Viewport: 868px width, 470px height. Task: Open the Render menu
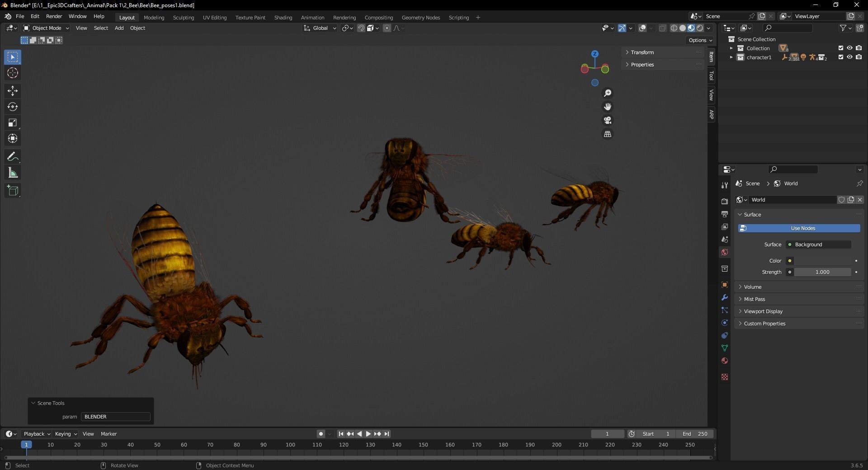pyautogui.click(x=54, y=16)
